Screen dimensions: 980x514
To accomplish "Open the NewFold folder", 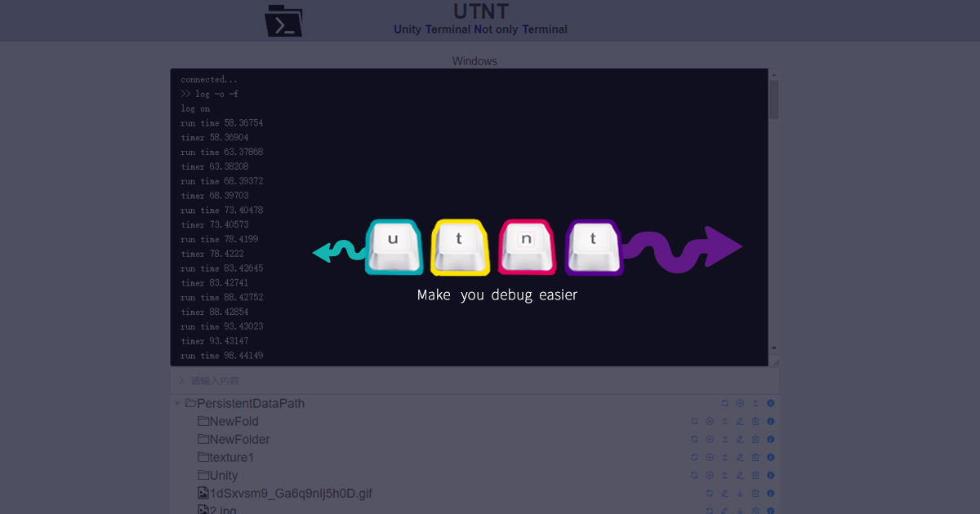I will pos(228,421).
